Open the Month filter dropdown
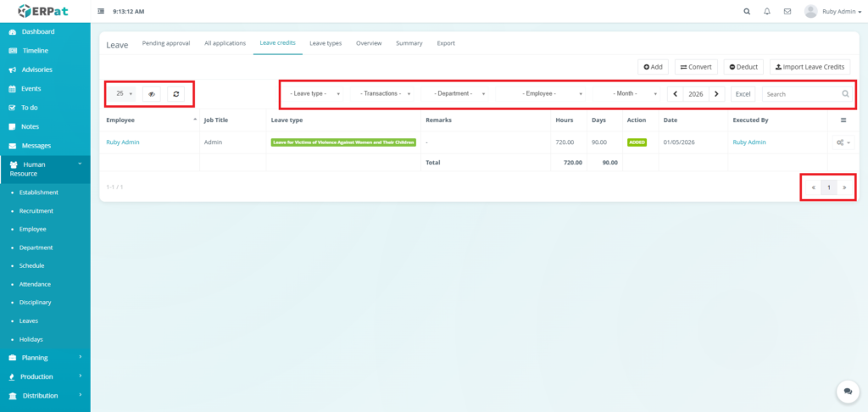Screen dimensions: 868x412 (x=635, y=94)
